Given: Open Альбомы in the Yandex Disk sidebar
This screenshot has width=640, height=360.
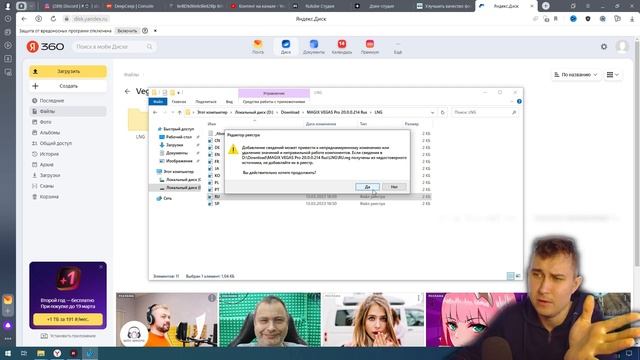Looking at the screenshot, I should [49, 133].
